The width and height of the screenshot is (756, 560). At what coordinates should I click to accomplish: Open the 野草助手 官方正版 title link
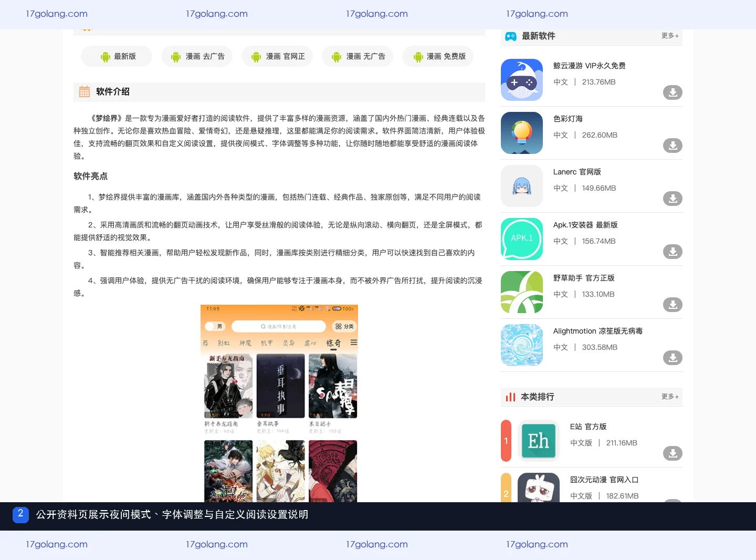tap(584, 278)
